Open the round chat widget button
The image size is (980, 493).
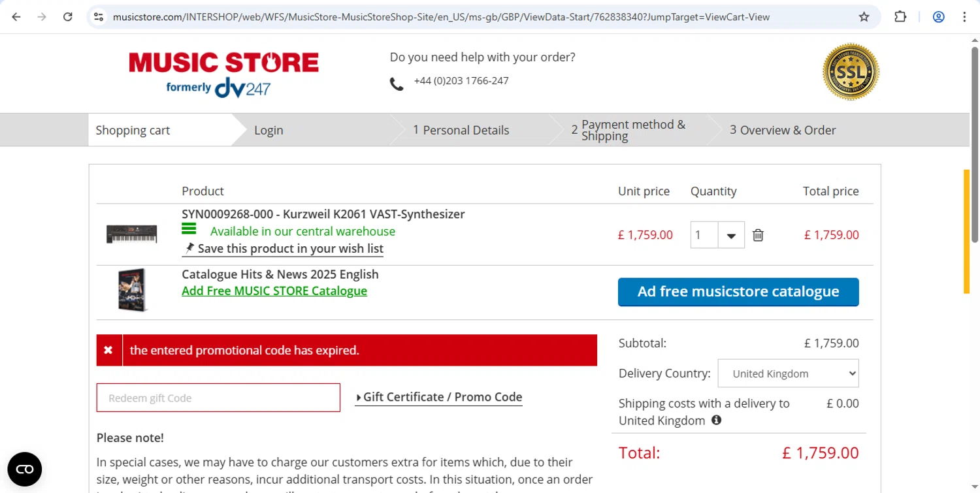[25, 469]
